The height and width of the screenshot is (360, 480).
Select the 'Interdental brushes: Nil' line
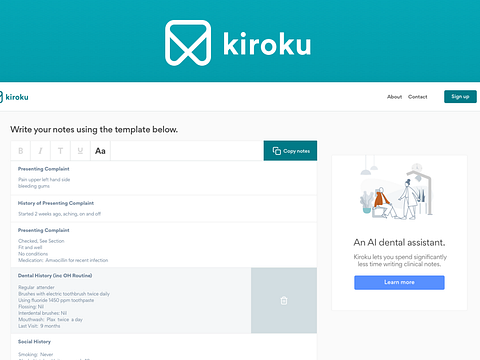pos(42,313)
